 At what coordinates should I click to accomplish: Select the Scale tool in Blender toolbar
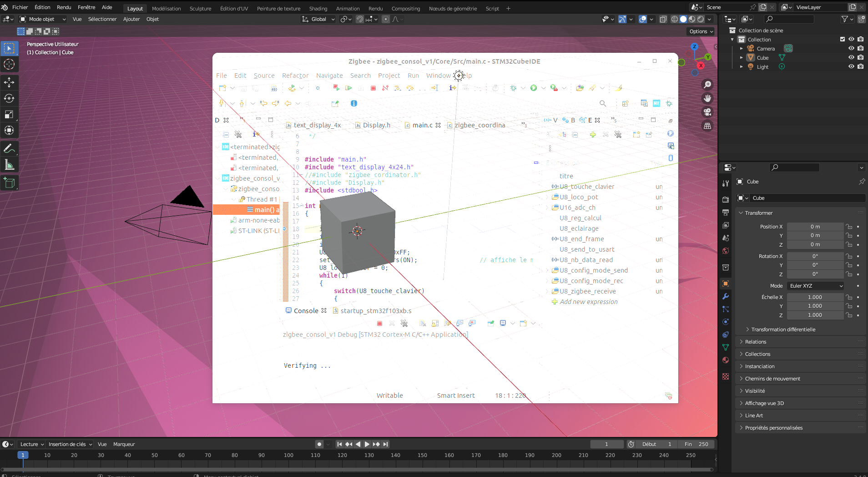9,114
